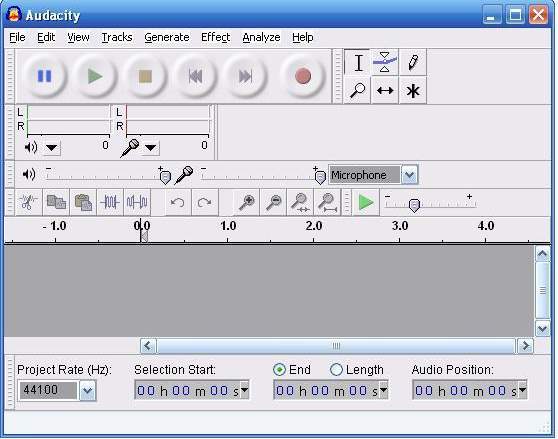Skip to end of the project

tap(245, 76)
